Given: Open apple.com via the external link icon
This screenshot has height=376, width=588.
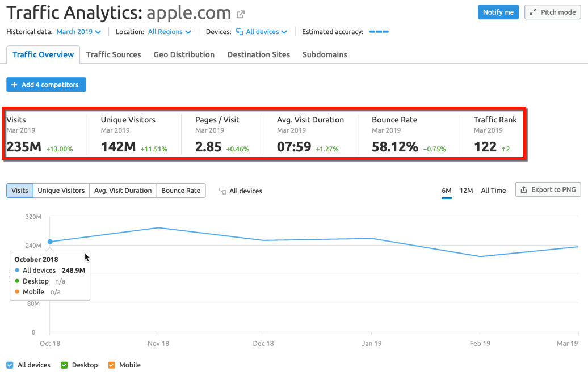Looking at the screenshot, I should 240,12.
